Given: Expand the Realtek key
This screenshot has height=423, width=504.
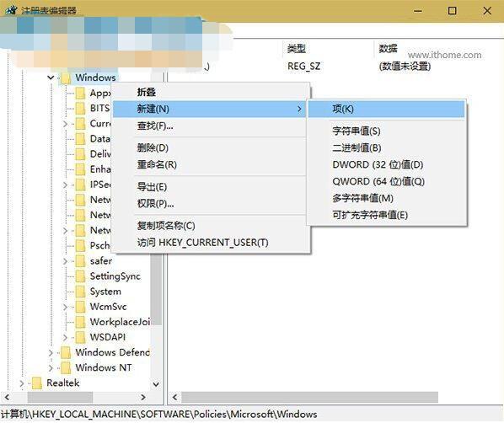Looking at the screenshot, I should pos(22,383).
